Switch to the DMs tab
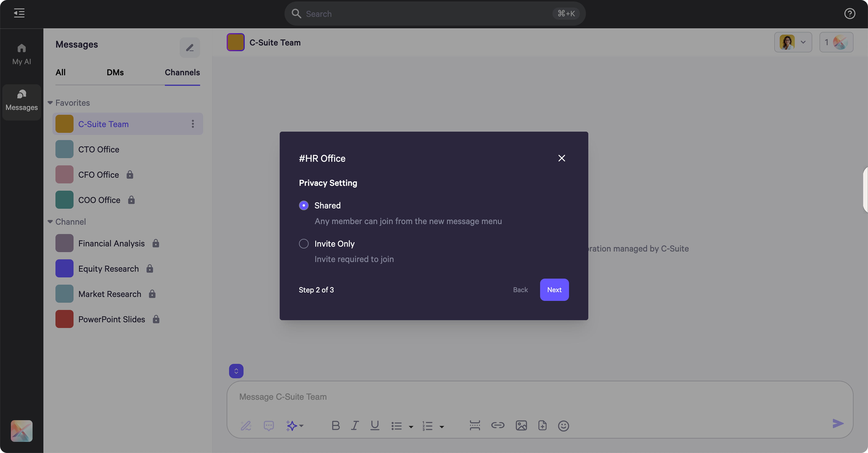The height and width of the screenshot is (453, 868). [x=115, y=72]
